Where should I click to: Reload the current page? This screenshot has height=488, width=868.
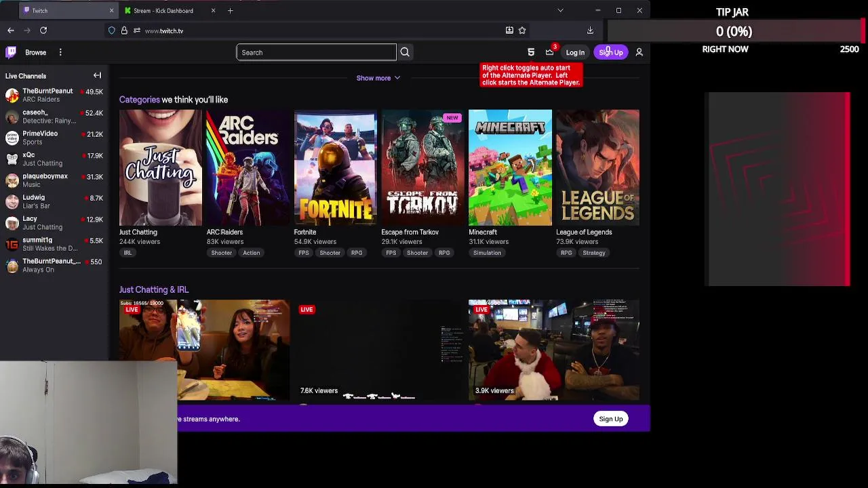pyautogui.click(x=43, y=30)
